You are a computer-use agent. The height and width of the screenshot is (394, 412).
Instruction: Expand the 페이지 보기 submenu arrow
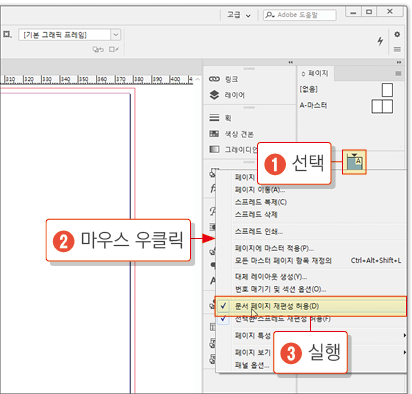[405, 352]
